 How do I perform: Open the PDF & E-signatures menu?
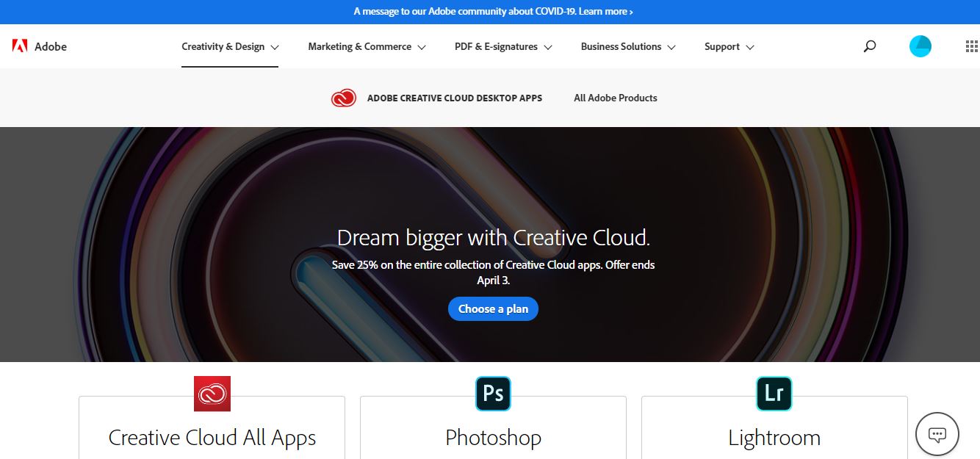pos(503,46)
